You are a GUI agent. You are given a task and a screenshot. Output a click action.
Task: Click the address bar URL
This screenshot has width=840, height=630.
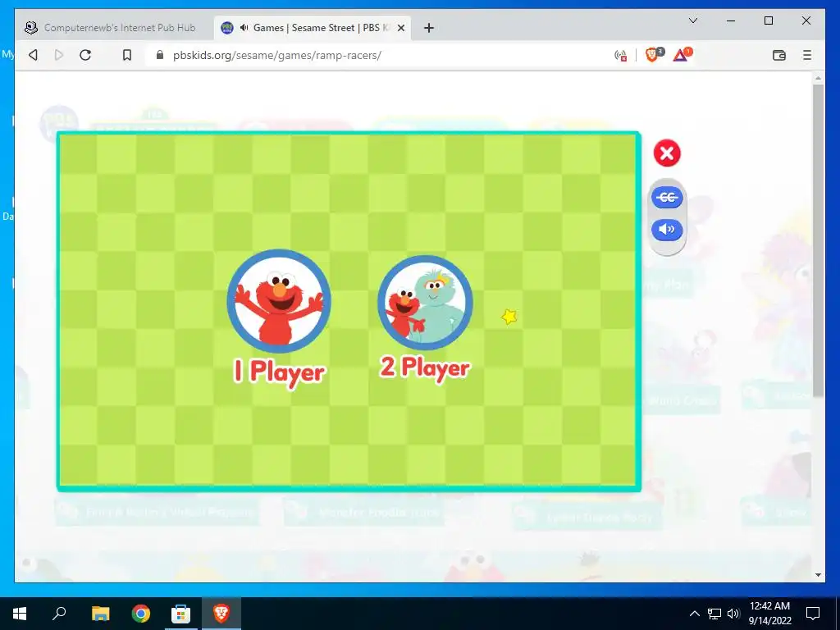277,55
